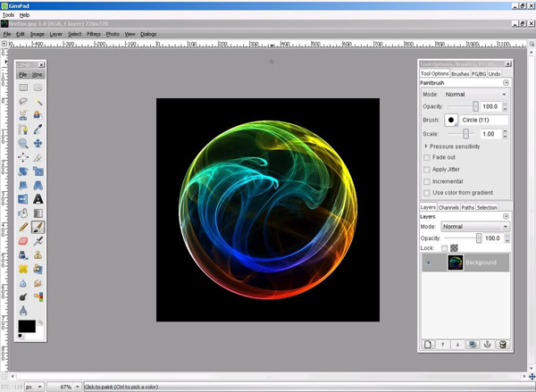Click the foreground color swatch in the toolbox
Screen dimensions: 536x392
coord(26,326)
